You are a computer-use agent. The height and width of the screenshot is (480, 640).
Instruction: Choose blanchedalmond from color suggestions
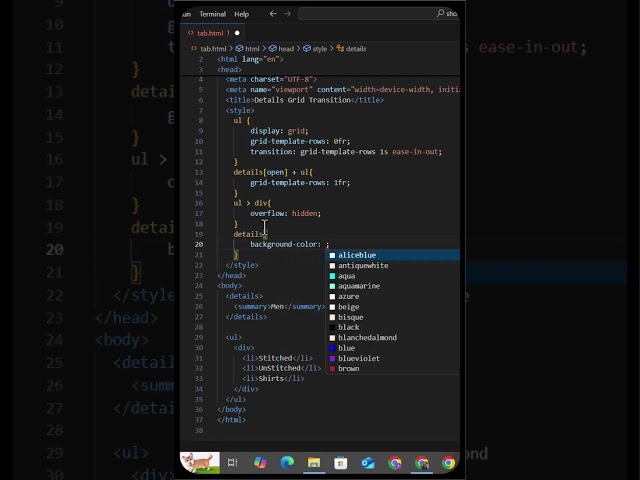(393, 338)
